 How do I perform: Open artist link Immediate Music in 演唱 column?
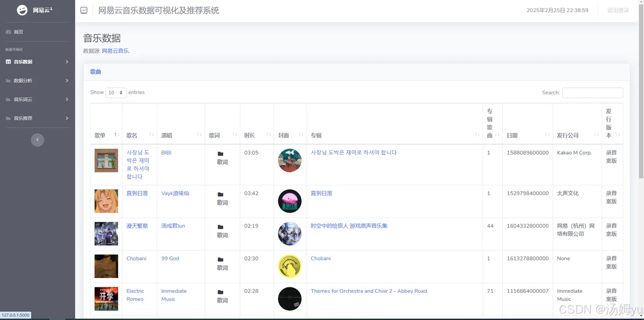(x=174, y=295)
